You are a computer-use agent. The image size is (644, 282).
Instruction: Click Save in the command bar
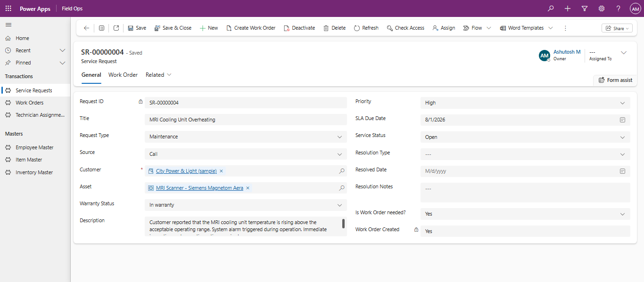point(137,28)
